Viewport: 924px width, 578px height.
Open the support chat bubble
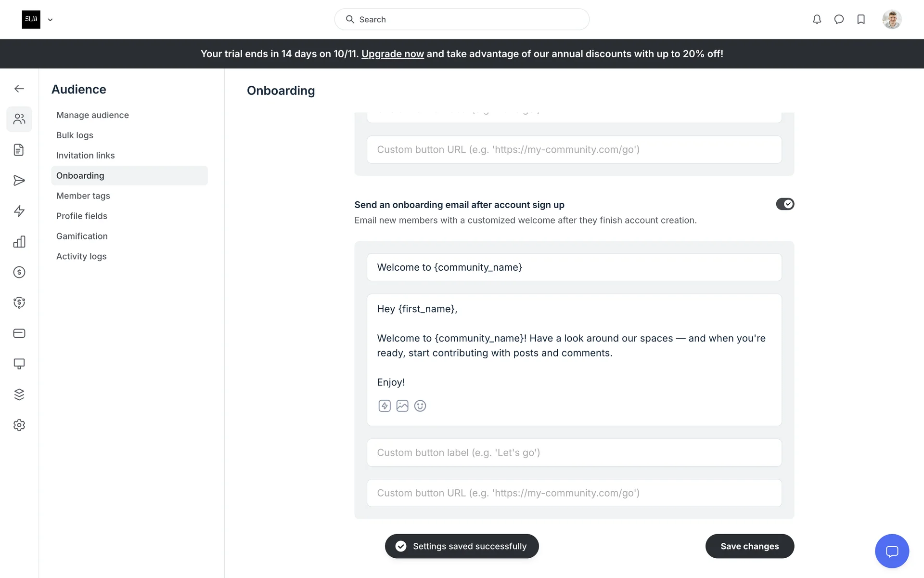click(x=892, y=551)
